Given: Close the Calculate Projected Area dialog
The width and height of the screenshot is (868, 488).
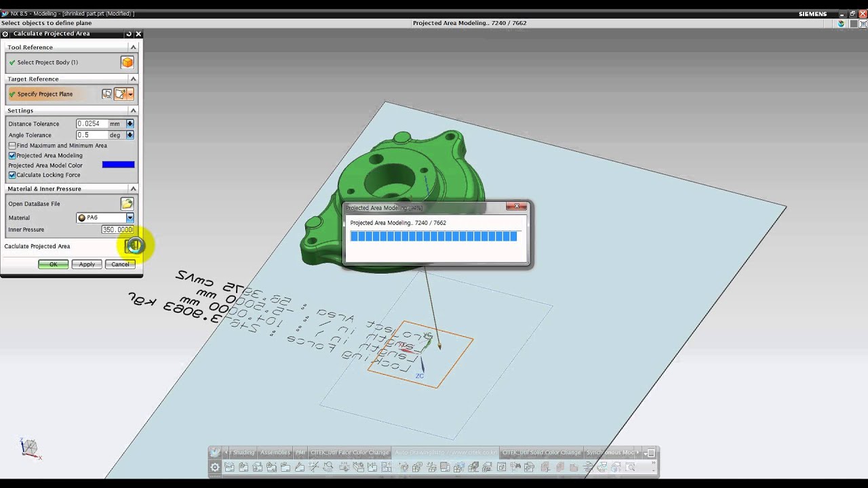Looking at the screenshot, I should click(138, 34).
